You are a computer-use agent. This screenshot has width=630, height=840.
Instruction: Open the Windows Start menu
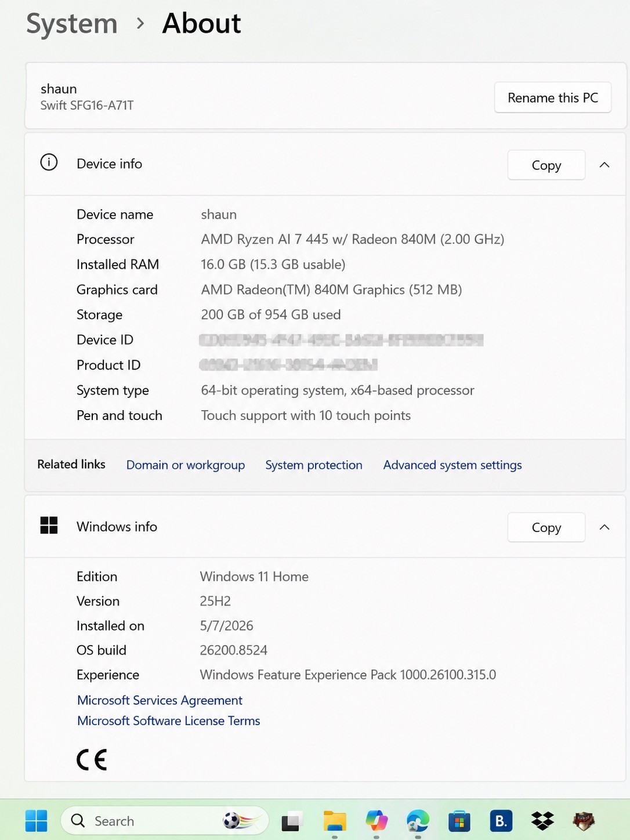click(36, 821)
